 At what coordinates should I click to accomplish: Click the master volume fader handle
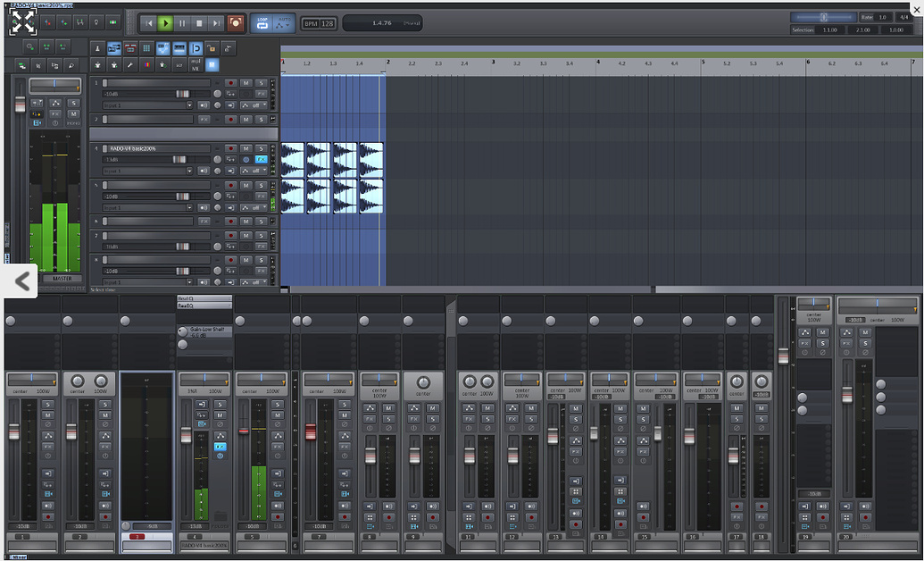click(20, 105)
